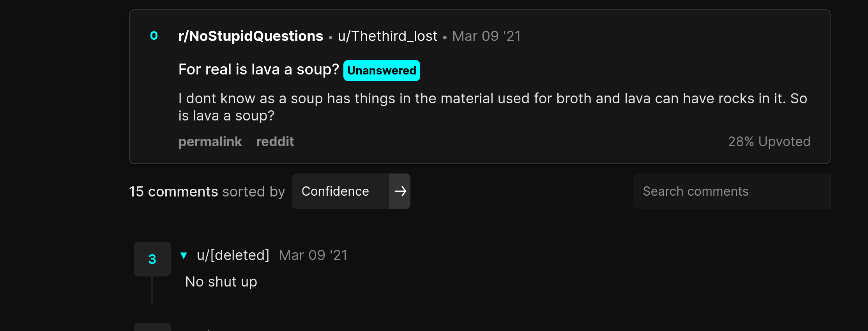Click the 'No shut up' comment text
Image resolution: width=868 pixels, height=331 pixels.
tap(221, 281)
